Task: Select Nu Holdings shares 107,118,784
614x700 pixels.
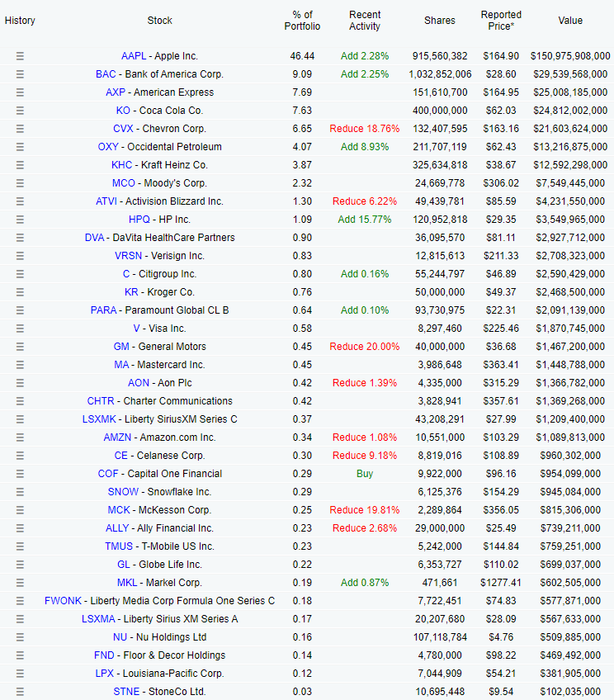Action: 440,637
